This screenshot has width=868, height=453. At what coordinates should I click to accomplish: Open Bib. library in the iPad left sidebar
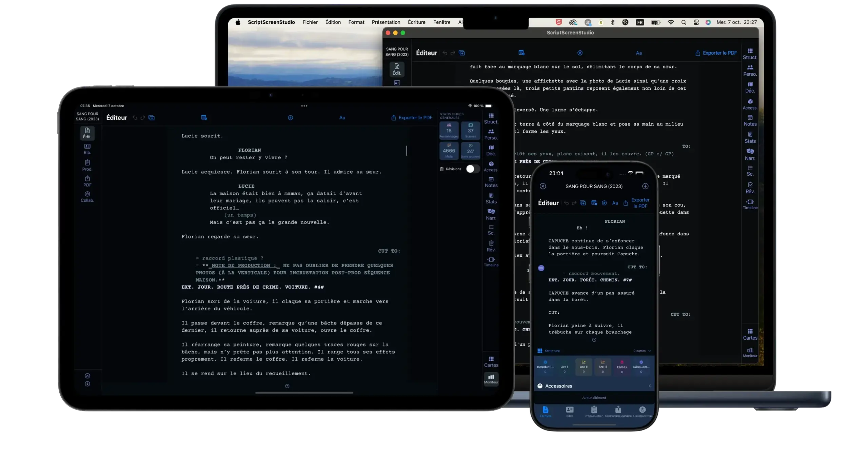coord(87,149)
